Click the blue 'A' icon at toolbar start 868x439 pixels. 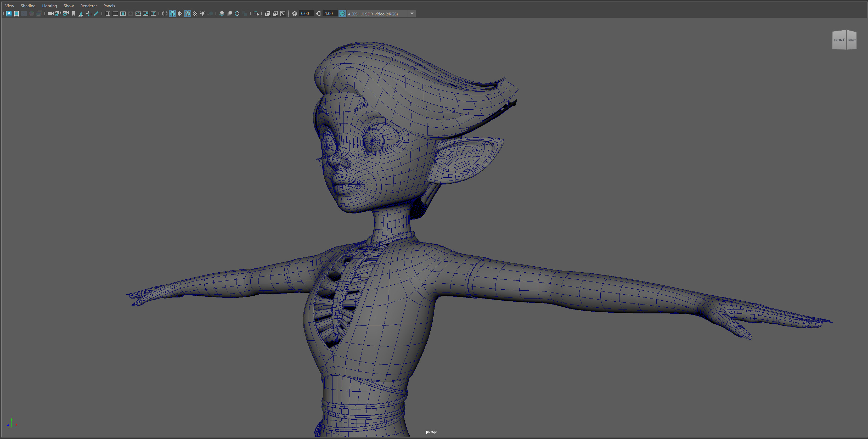tap(9, 14)
